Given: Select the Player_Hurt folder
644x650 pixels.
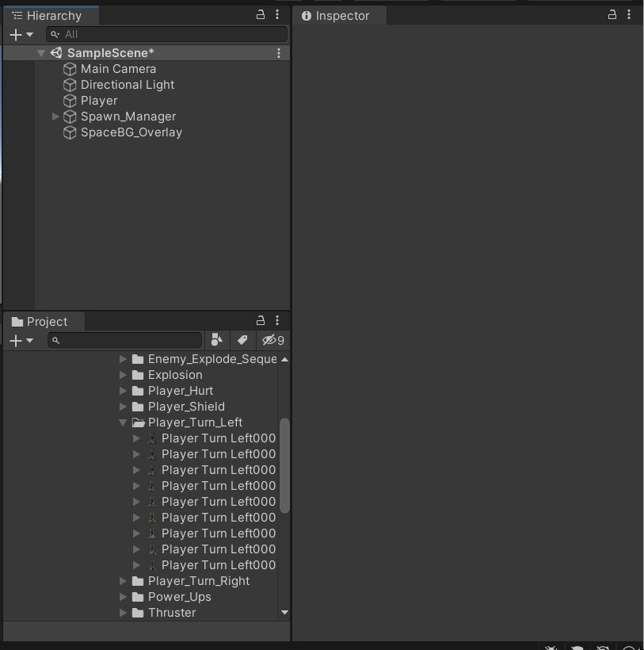Looking at the screenshot, I should click(x=181, y=391).
